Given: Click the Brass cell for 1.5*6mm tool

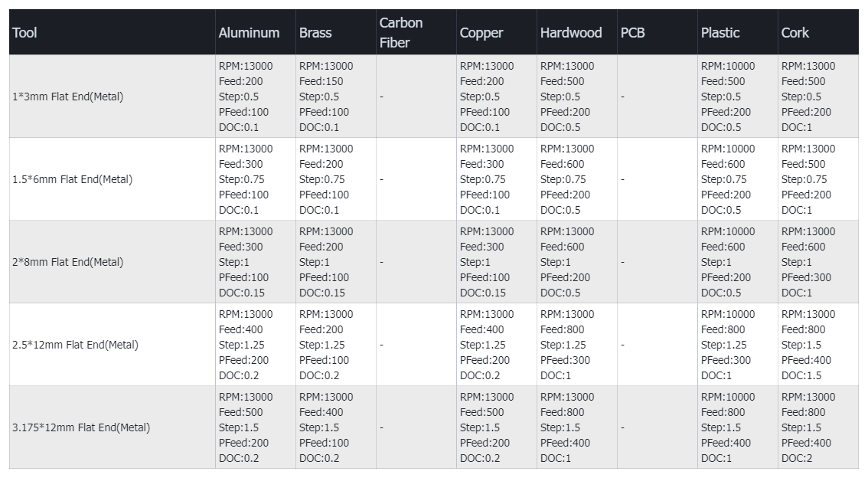Looking at the screenshot, I should (x=335, y=179).
